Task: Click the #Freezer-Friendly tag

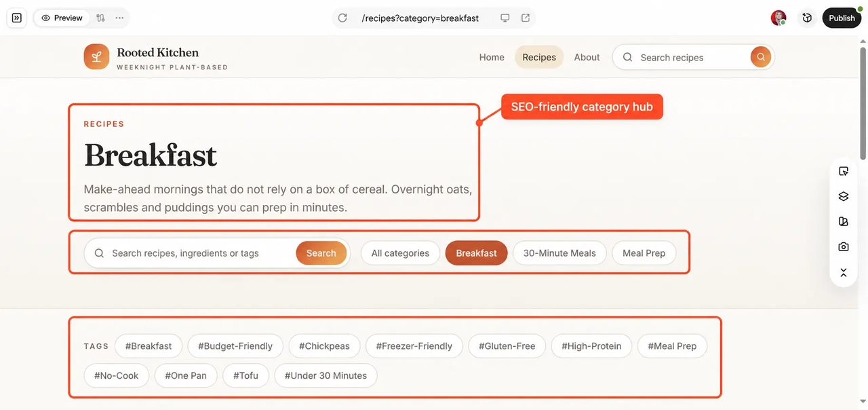Action: 414,346
